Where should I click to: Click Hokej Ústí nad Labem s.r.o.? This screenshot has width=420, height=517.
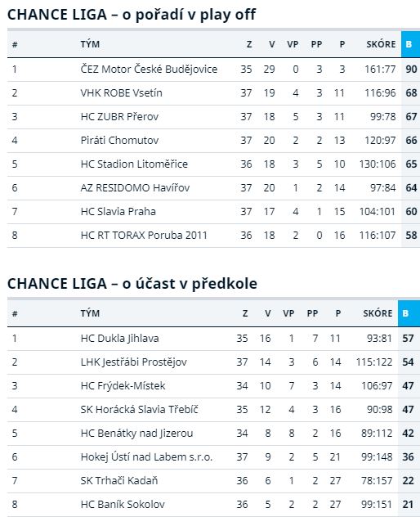(x=146, y=457)
